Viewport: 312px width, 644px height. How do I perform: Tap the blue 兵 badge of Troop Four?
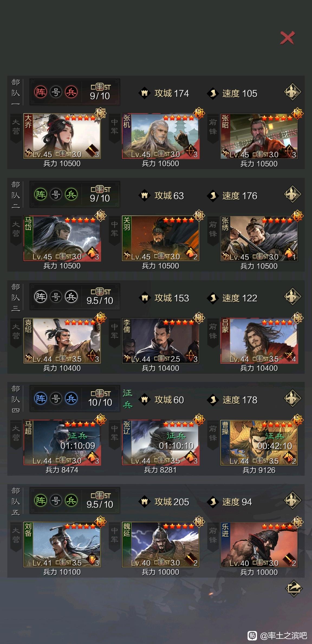click(71, 398)
